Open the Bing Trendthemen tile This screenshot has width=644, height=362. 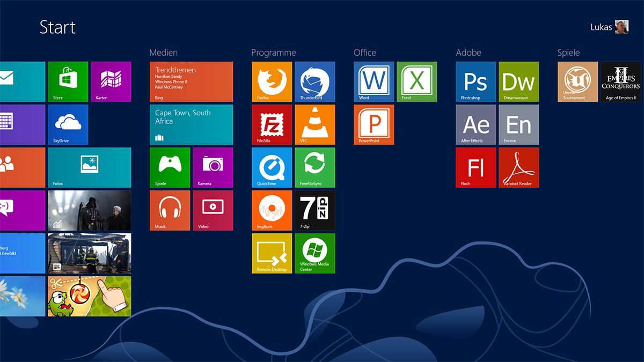click(191, 82)
